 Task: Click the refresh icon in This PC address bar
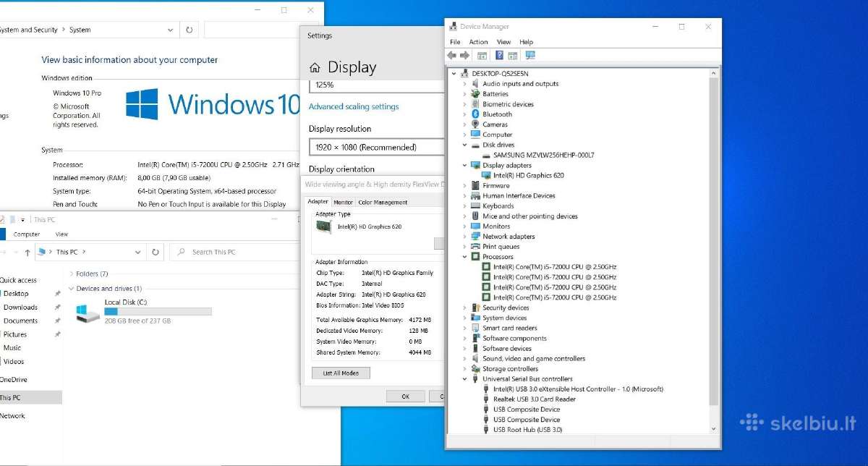(x=156, y=253)
